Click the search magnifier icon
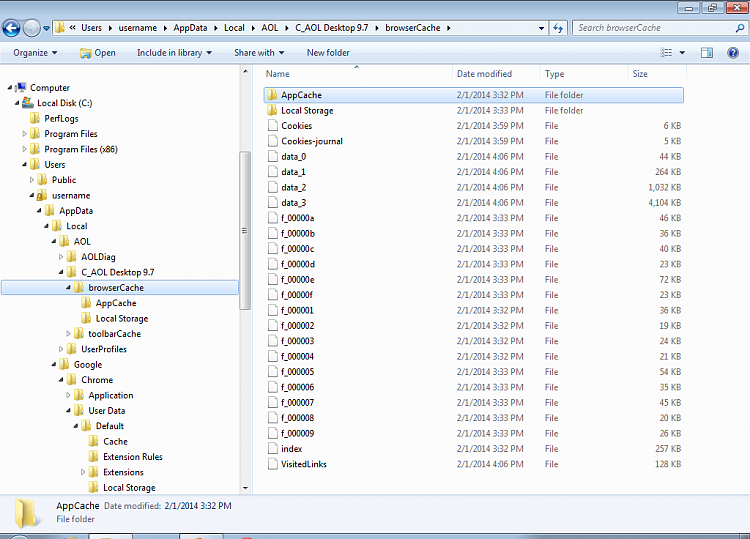 tap(739, 28)
